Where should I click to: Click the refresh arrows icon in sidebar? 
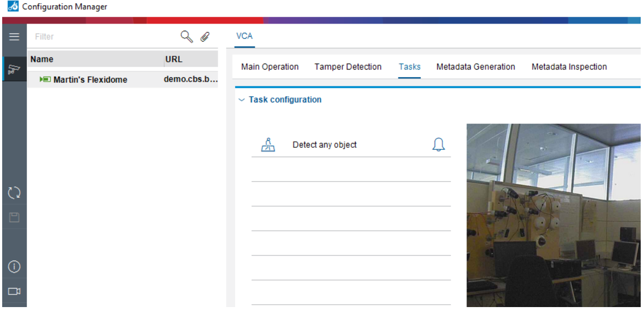(x=14, y=193)
